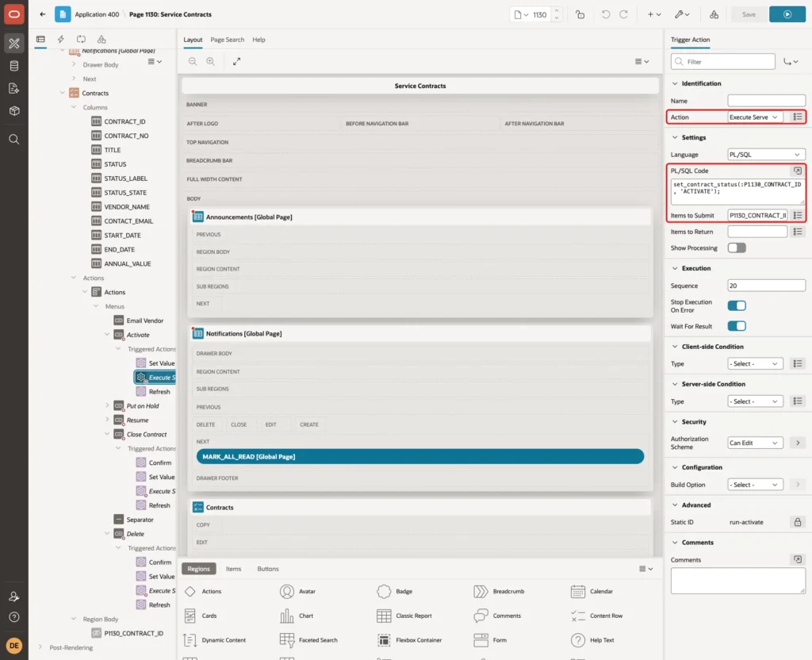
Task: Zoom out the layout view
Action: 193,62
